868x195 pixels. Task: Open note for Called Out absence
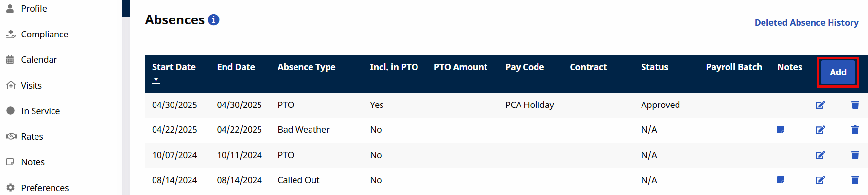pyautogui.click(x=781, y=180)
